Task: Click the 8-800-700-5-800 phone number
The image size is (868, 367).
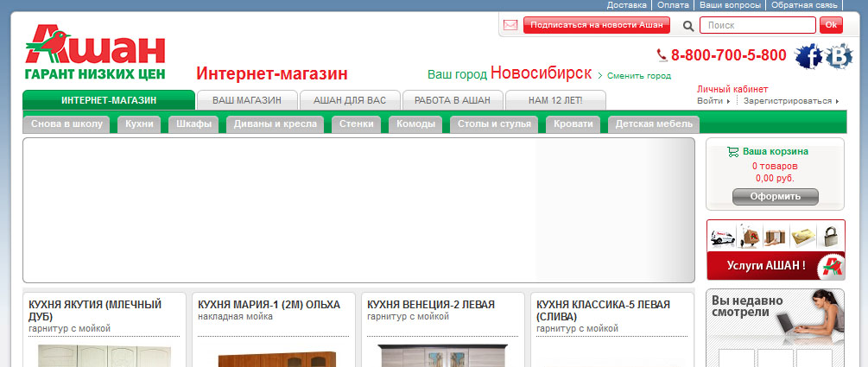Action: 728,55
